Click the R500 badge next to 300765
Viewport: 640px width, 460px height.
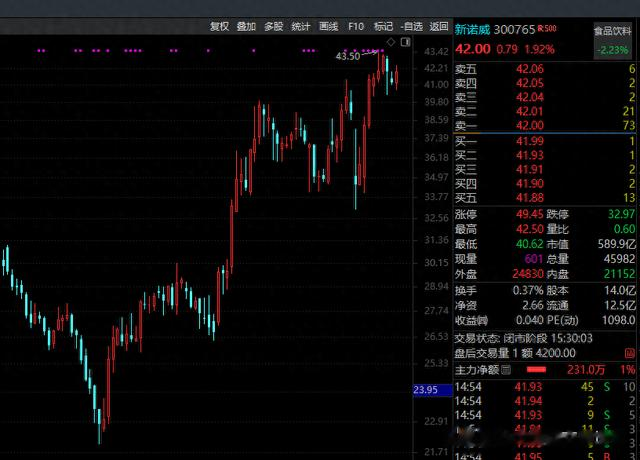click(547, 28)
